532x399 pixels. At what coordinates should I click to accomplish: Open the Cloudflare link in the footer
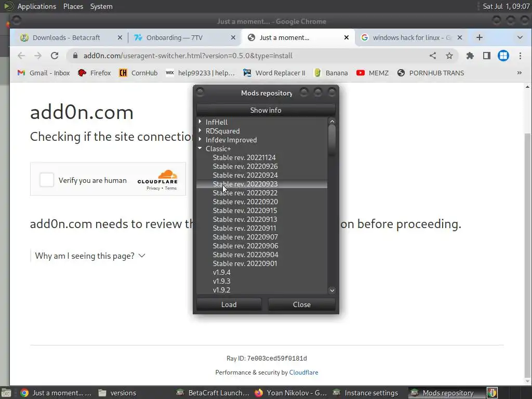303,373
